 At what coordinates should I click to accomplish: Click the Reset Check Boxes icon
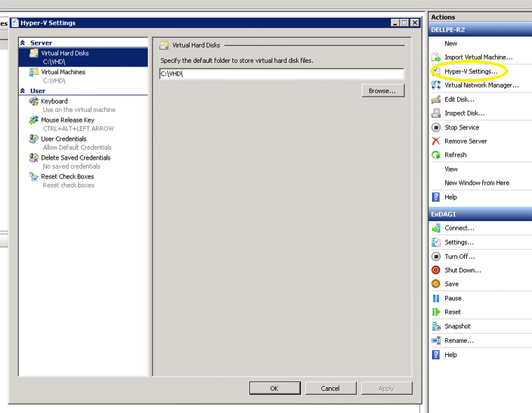[34, 176]
